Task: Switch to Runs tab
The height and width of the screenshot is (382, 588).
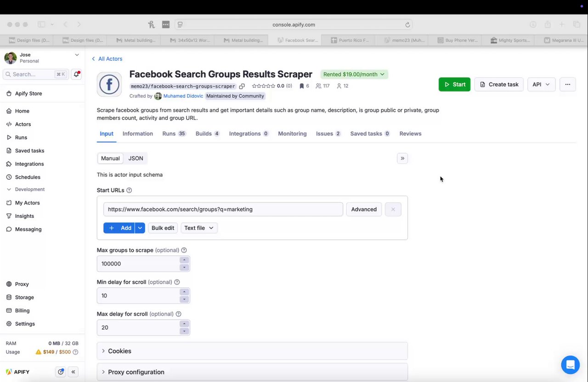Action: pos(174,134)
